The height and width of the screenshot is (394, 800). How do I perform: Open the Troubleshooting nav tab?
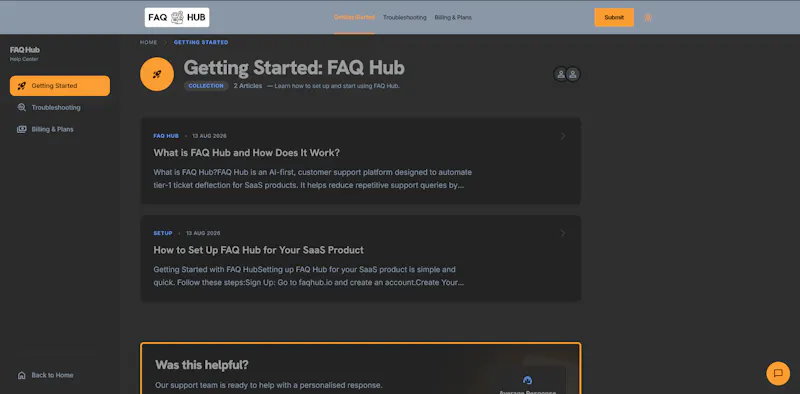click(405, 17)
